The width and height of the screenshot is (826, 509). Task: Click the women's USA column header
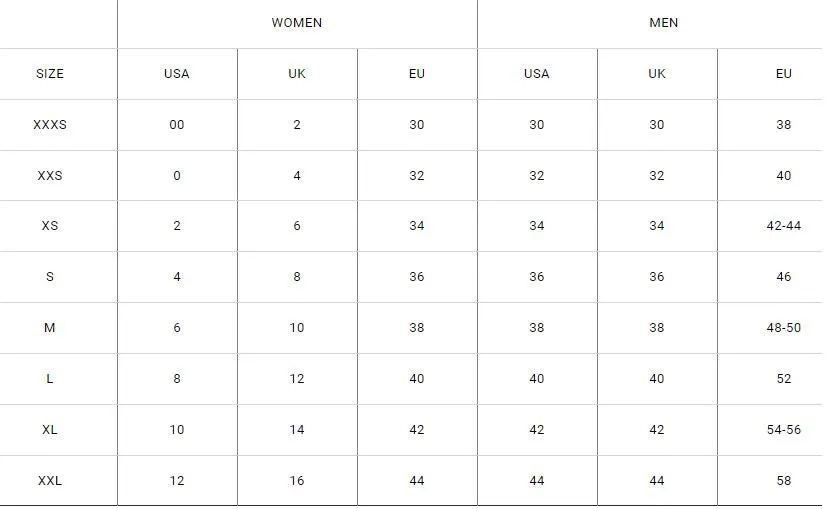tap(176, 74)
